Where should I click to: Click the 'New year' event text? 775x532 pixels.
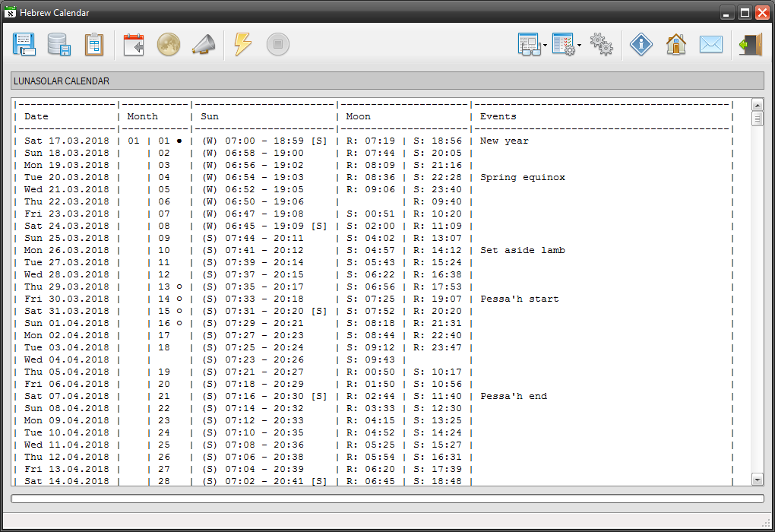point(505,141)
